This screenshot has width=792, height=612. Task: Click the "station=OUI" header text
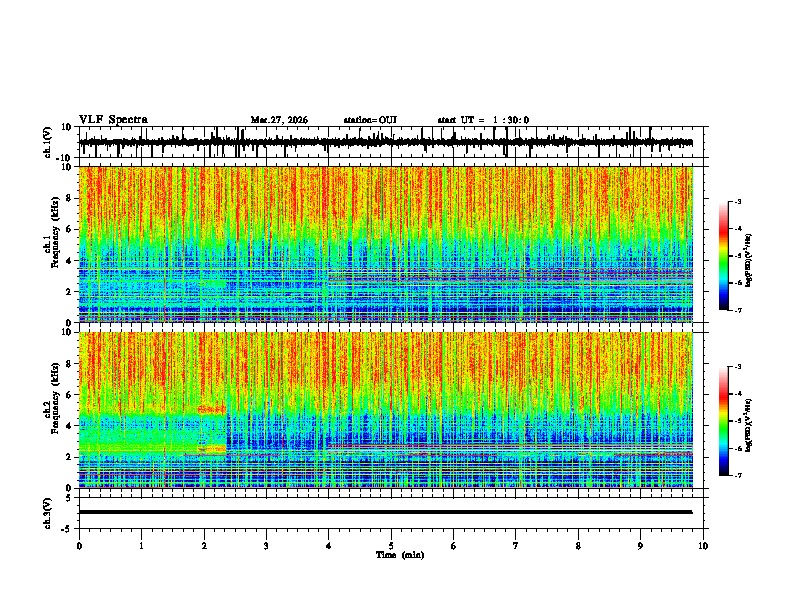click(x=370, y=120)
